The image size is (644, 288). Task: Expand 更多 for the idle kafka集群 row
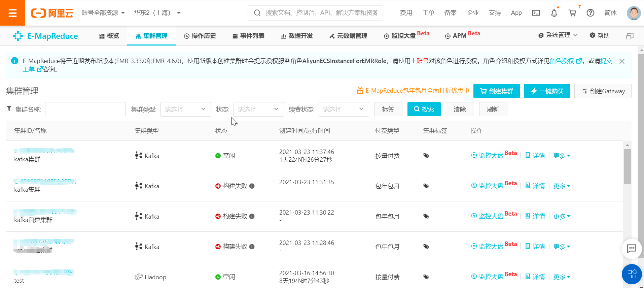point(562,156)
